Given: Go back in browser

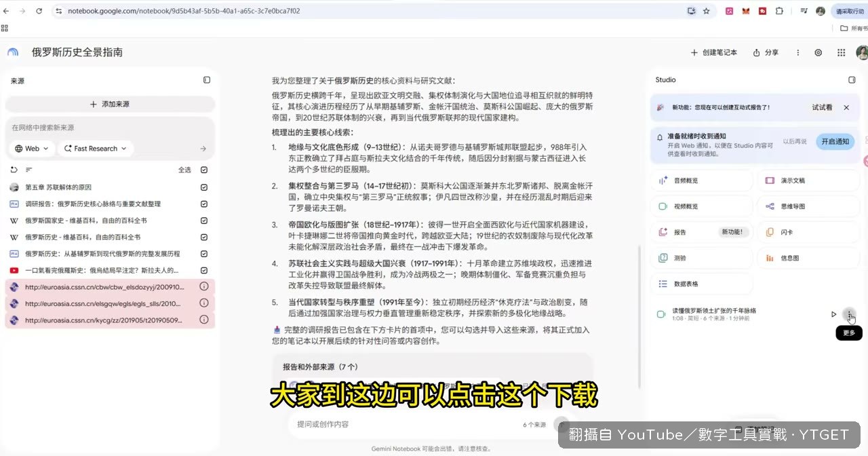Looking at the screenshot, I should [7, 11].
